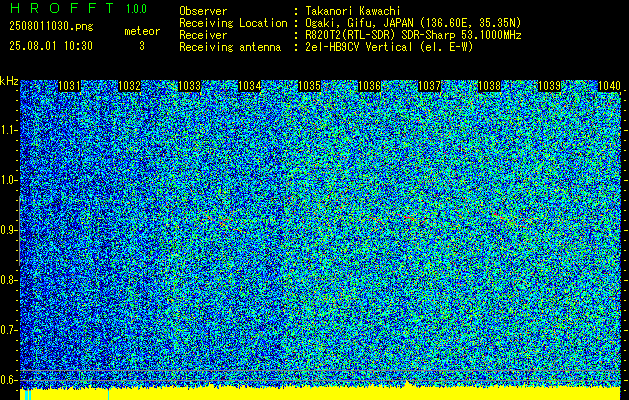
Task: Click time marker 1035
Action: (310, 86)
